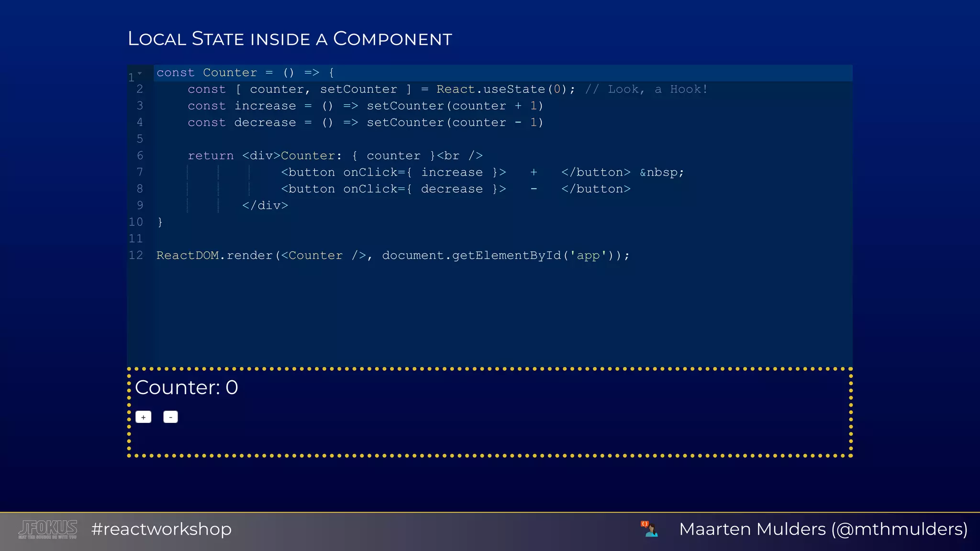The height and width of the screenshot is (551, 980).
Task: Click 'onClick={ decrease }' on line 8
Action: click(421, 189)
